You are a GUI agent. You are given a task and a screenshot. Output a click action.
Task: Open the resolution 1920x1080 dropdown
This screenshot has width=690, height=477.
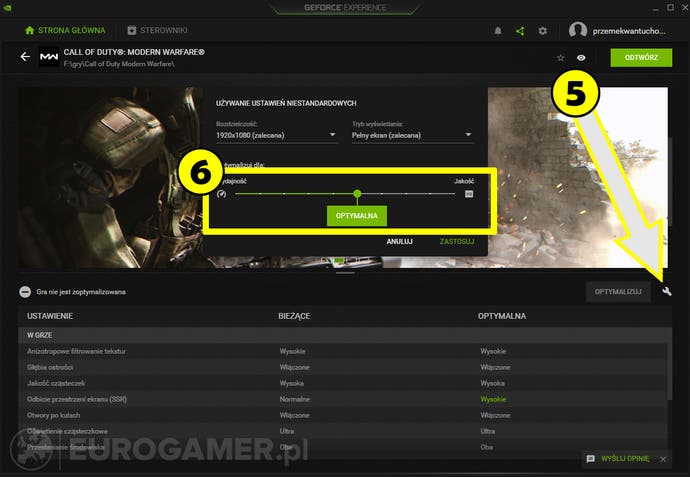[x=276, y=135]
